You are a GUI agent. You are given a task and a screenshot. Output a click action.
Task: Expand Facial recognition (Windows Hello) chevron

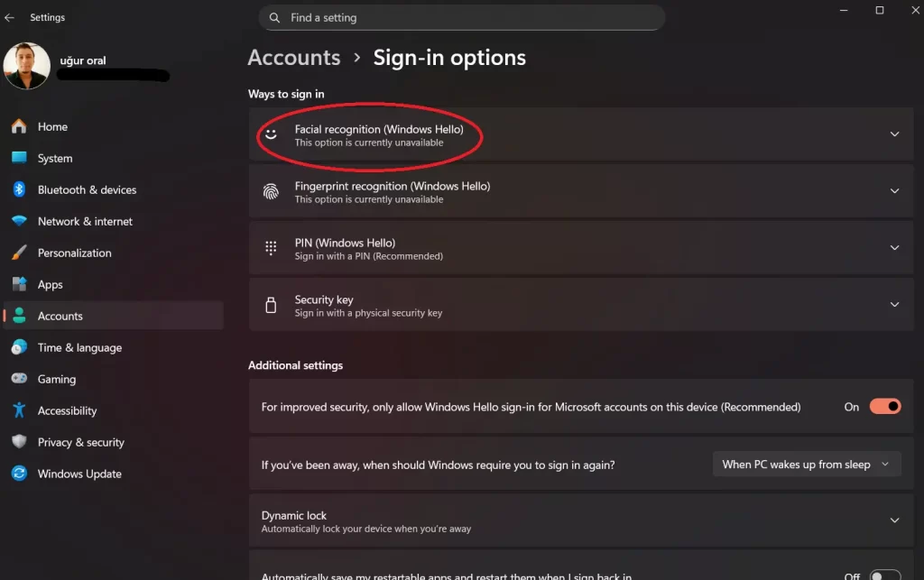point(894,134)
